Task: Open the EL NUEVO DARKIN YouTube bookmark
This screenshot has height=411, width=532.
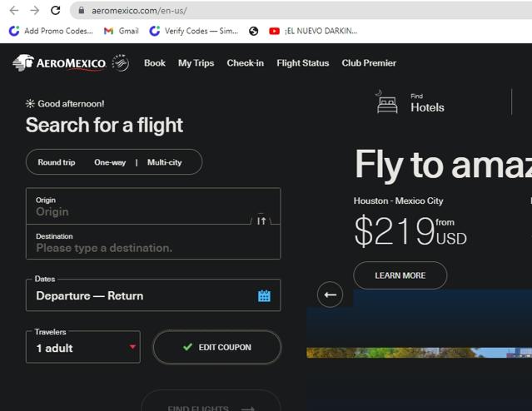Action: (313, 31)
